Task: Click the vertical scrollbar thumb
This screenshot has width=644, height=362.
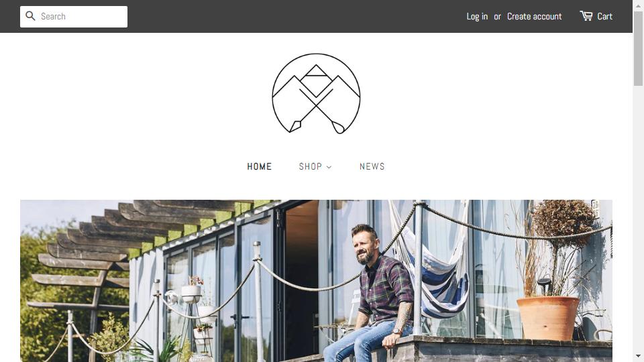Action: 638,48
